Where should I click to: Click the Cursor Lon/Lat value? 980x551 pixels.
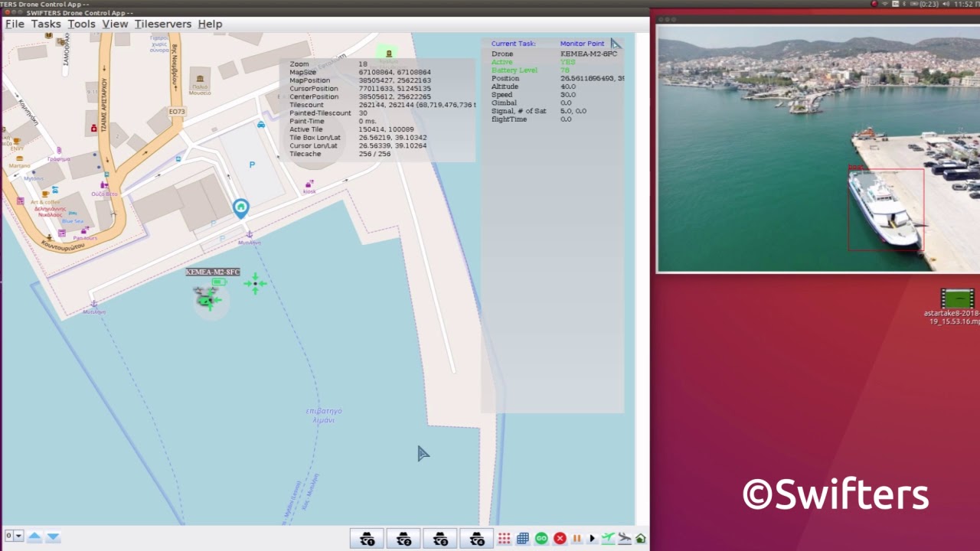392,145
